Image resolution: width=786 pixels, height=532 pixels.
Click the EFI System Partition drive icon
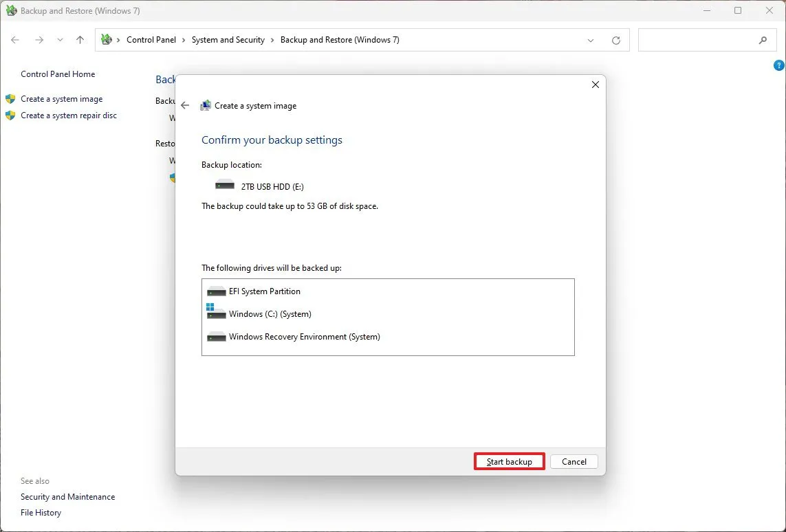coord(216,291)
